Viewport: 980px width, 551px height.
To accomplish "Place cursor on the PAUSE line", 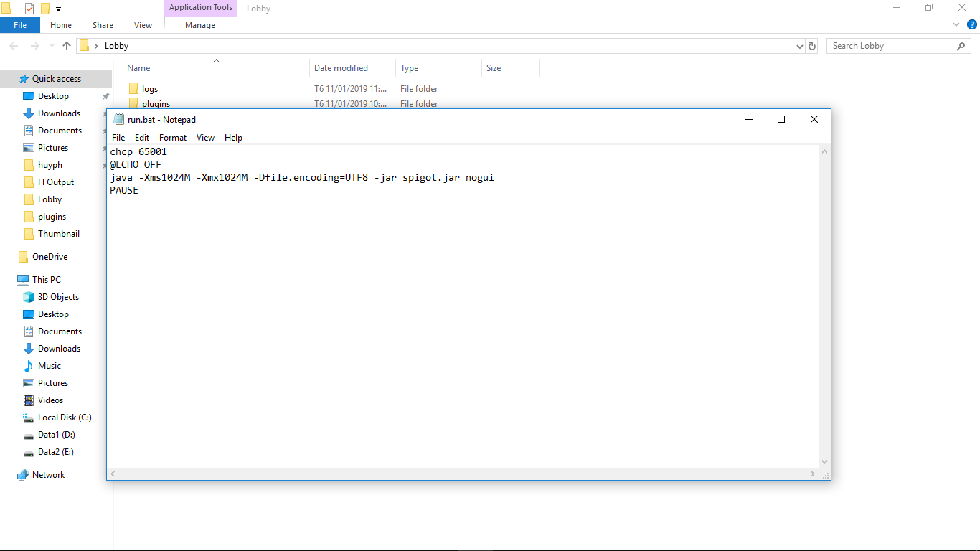I will [x=124, y=191].
